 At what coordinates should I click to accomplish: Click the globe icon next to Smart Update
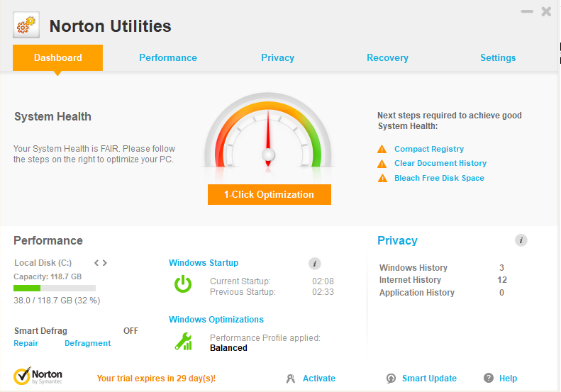pyautogui.click(x=391, y=379)
